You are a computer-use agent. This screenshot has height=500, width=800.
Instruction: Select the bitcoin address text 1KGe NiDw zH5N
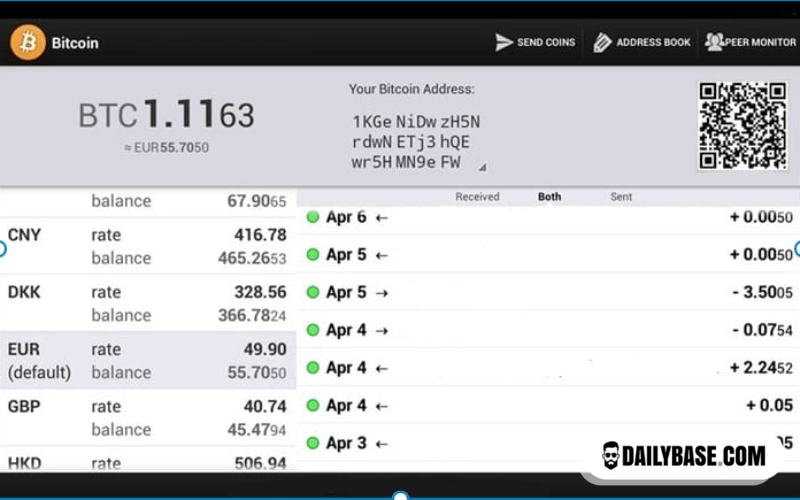[x=416, y=122]
